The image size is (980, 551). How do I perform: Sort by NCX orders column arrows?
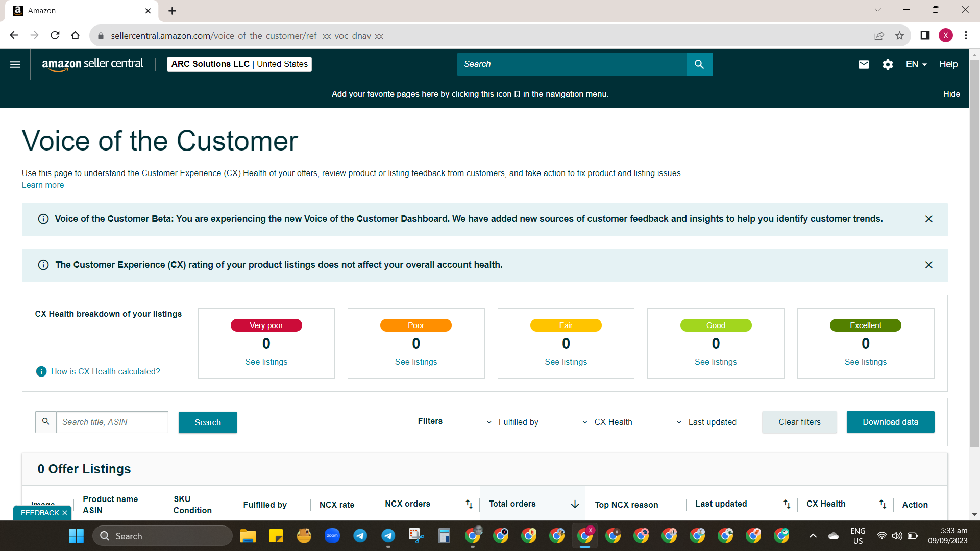click(x=469, y=504)
